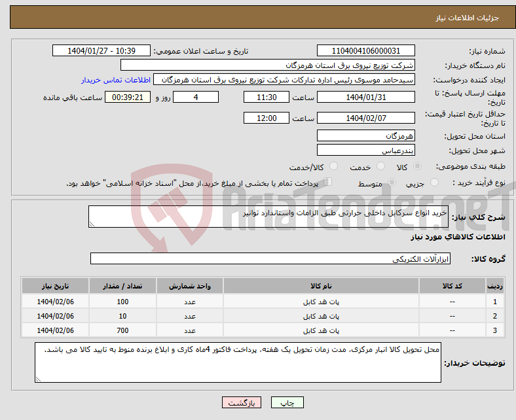Click the ایجاد کننده درخواست field
The width and height of the screenshot is (516, 420).
pos(284,80)
